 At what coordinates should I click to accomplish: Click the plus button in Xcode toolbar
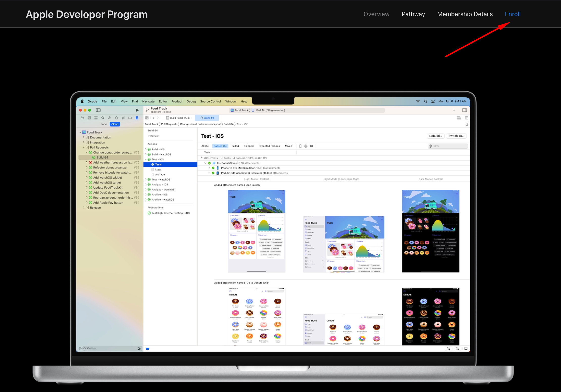click(454, 110)
